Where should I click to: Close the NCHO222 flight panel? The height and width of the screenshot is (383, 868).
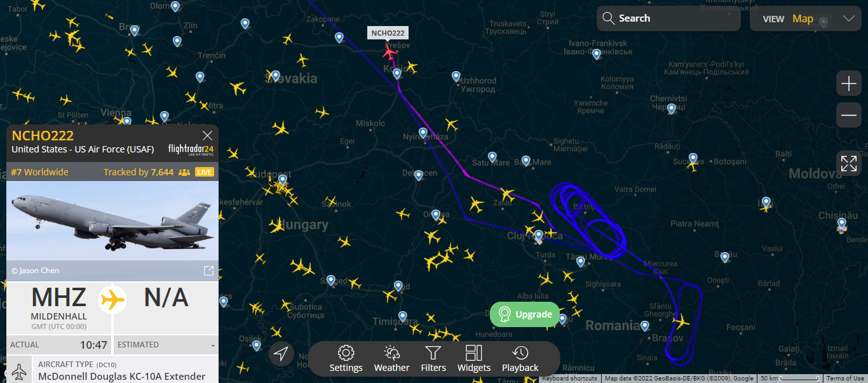207,135
